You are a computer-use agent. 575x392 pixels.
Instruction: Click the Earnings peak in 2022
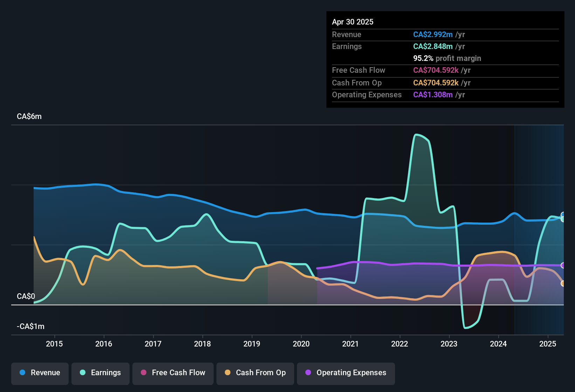point(416,135)
